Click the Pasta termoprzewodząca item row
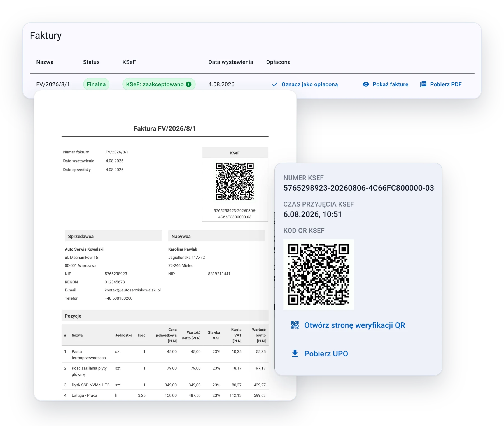504x426 pixels. tap(165, 355)
